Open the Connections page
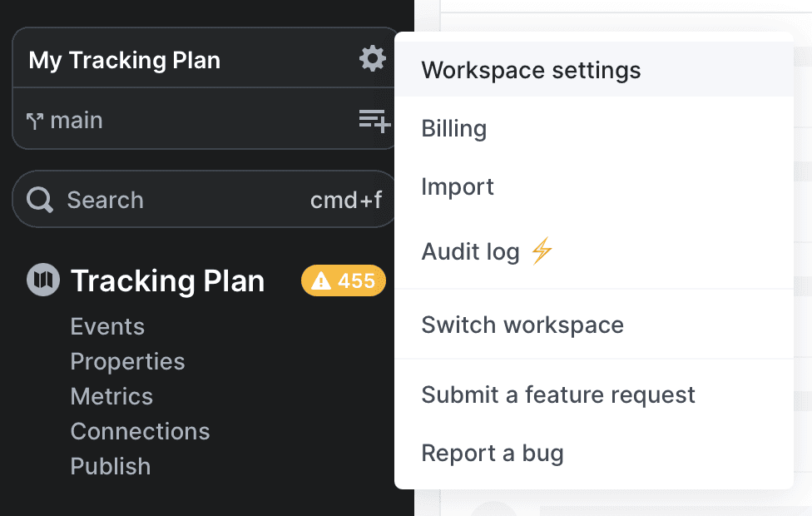This screenshot has width=812, height=516. point(140,431)
